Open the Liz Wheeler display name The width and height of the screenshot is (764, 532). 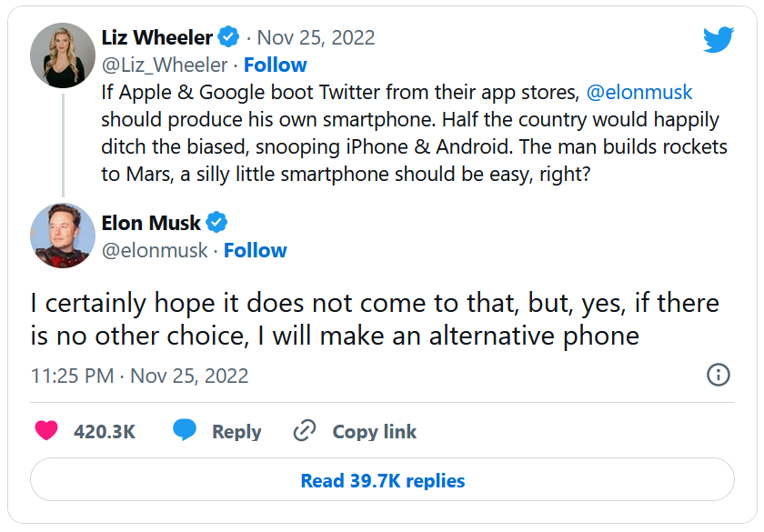click(156, 38)
